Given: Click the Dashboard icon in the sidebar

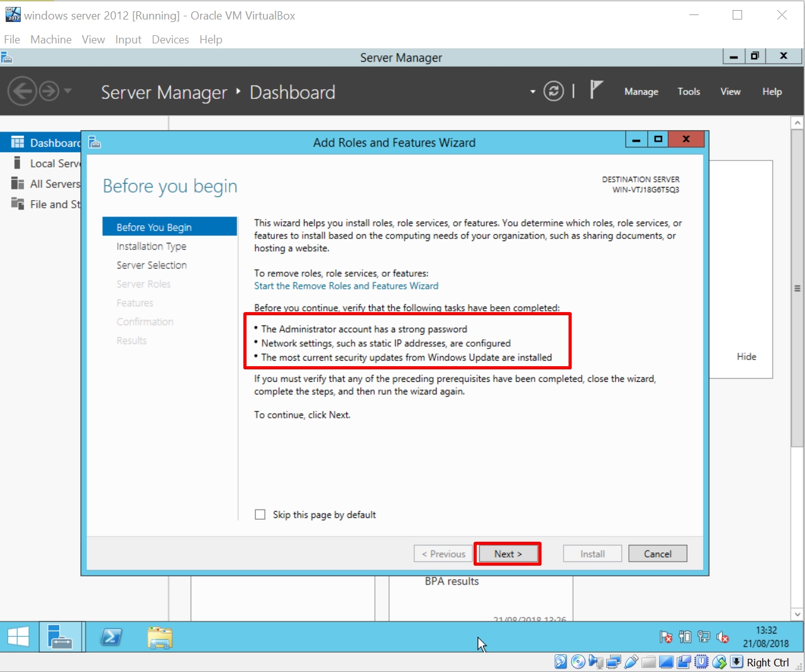Looking at the screenshot, I should tap(18, 143).
